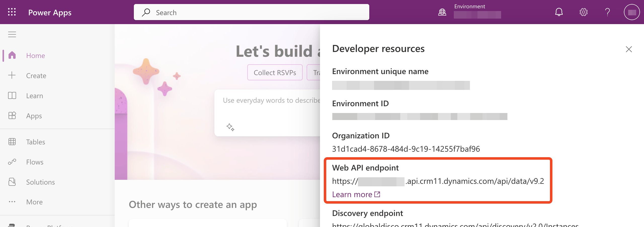Open the settings gear menu
The width and height of the screenshot is (644, 227).
583,12
